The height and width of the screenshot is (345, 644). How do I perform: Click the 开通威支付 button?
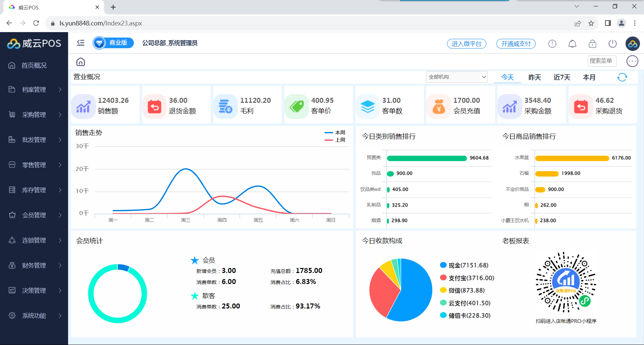(516, 44)
